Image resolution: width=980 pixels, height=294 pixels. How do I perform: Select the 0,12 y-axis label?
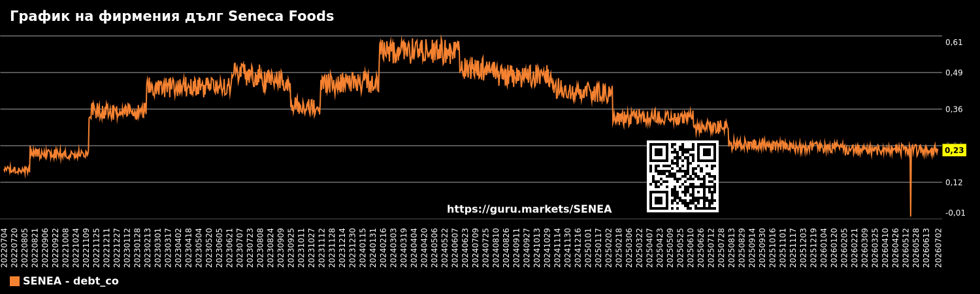[x=954, y=182]
